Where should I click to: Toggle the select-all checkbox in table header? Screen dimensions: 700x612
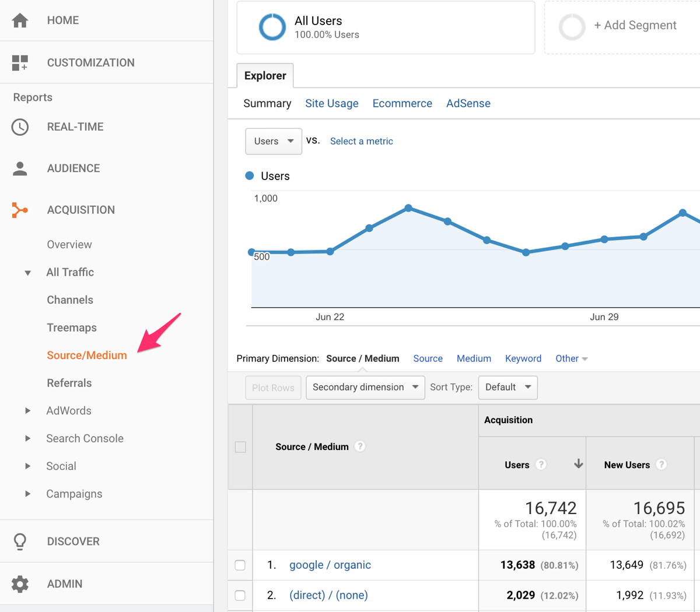240,447
